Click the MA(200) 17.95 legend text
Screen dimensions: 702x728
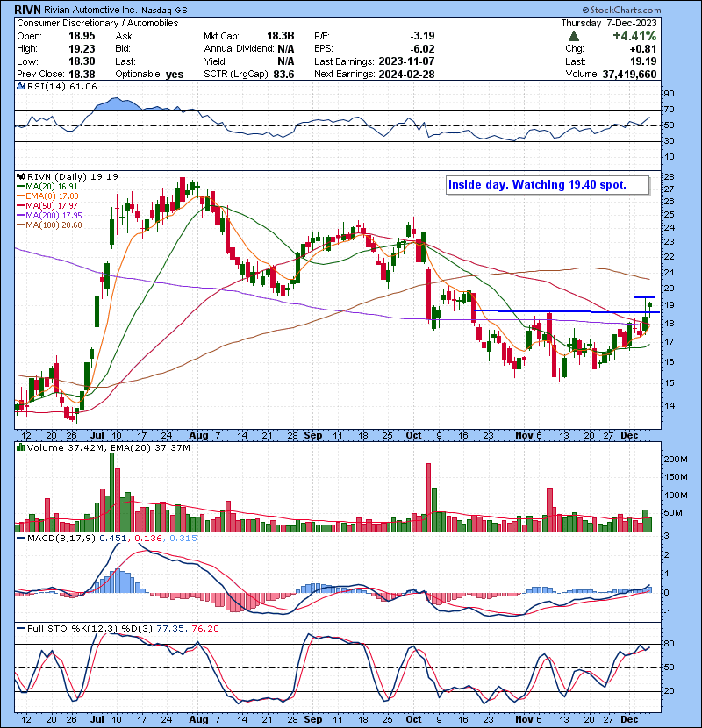[54, 216]
